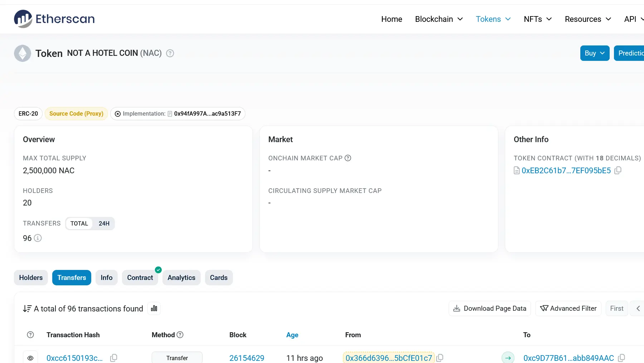Click the info icon beside transfers count 96
The height and width of the screenshot is (363, 644).
38,238
